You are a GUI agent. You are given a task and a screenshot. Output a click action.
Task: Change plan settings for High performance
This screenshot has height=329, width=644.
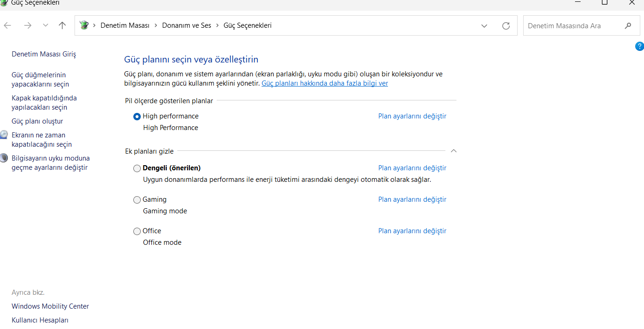click(x=412, y=116)
